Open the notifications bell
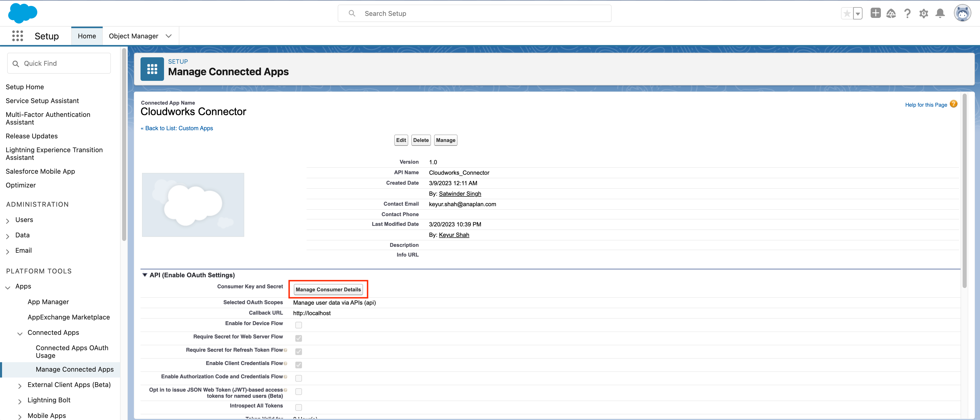The height and width of the screenshot is (420, 980). [940, 13]
